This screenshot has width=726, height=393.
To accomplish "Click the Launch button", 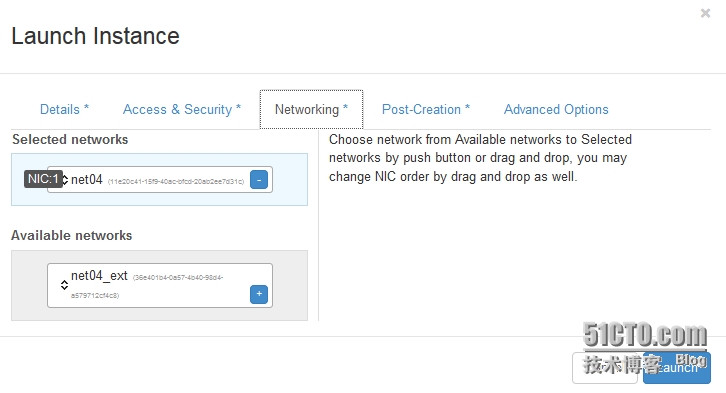I will coord(676,368).
